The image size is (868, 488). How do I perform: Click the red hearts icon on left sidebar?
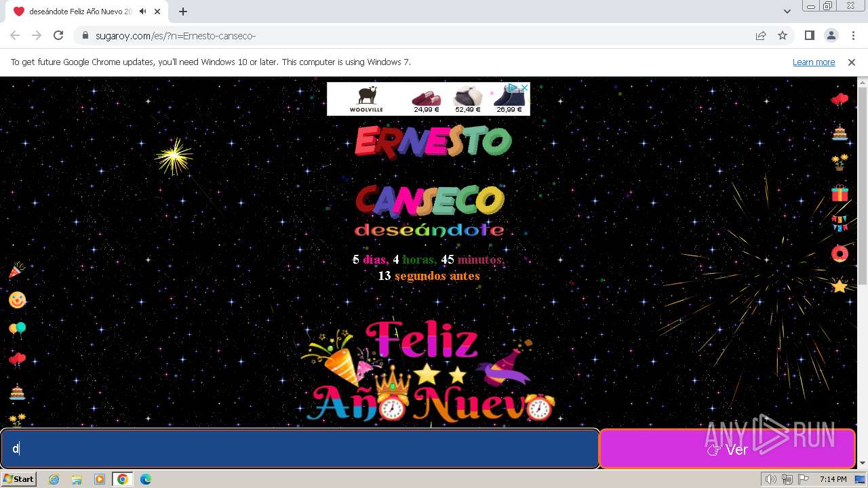click(17, 360)
